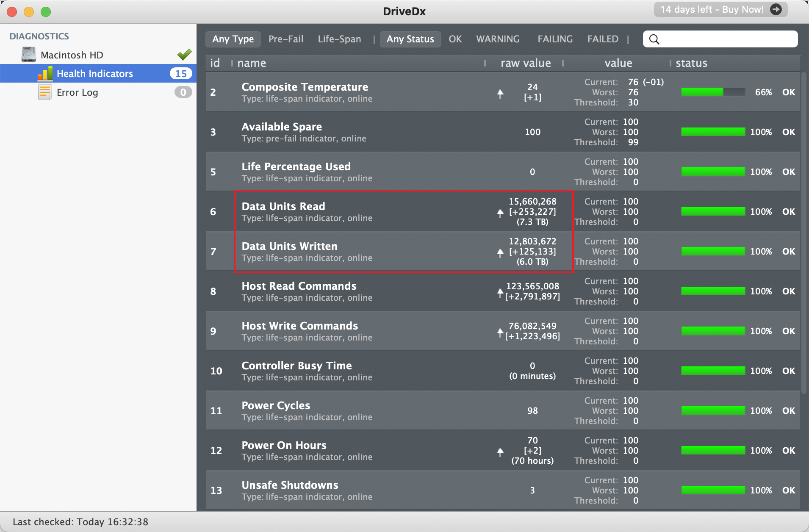Enable the WARNING status filter

pyautogui.click(x=498, y=39)
